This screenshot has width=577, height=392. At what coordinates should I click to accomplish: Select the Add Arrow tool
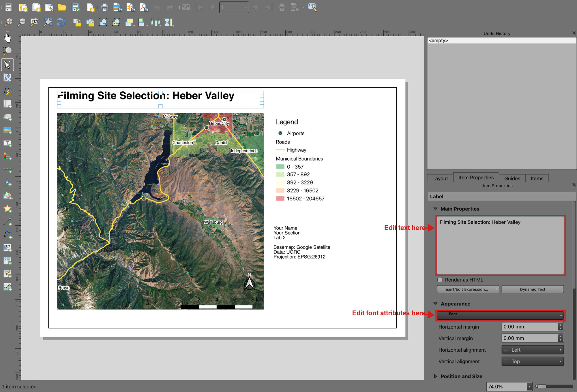[x=8, y=222]
